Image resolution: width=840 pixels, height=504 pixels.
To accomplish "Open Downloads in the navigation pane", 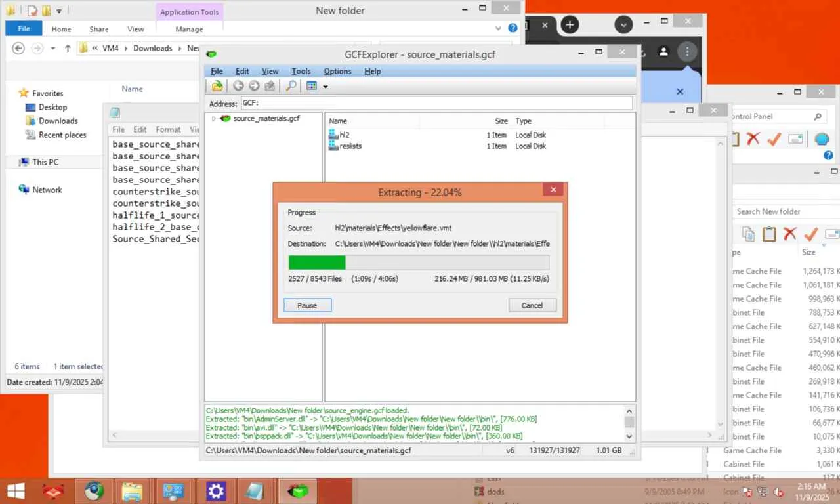I will 58,121.
